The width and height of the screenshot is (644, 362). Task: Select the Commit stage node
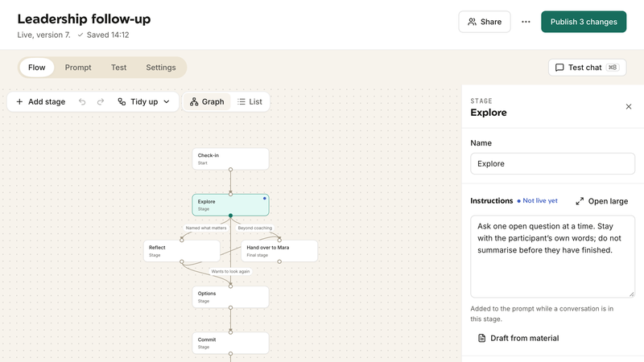(x=230, y=343)
